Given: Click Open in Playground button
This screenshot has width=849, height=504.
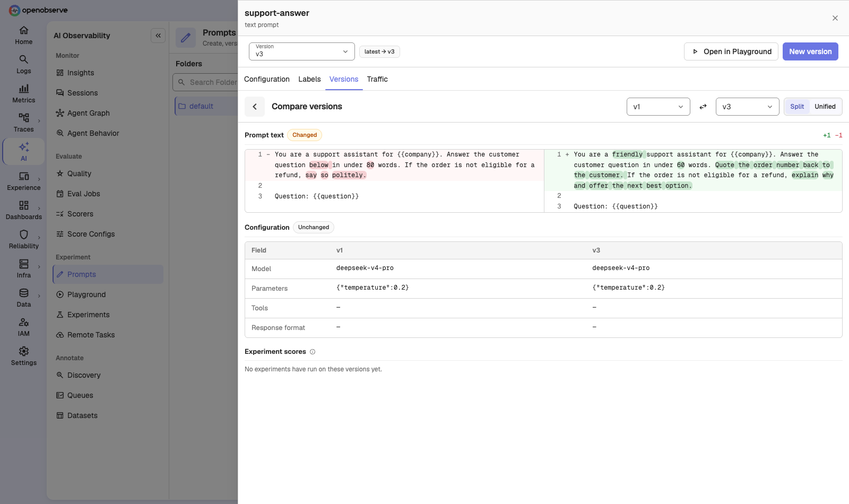Looking at the screenshot, I should point(731,51).
